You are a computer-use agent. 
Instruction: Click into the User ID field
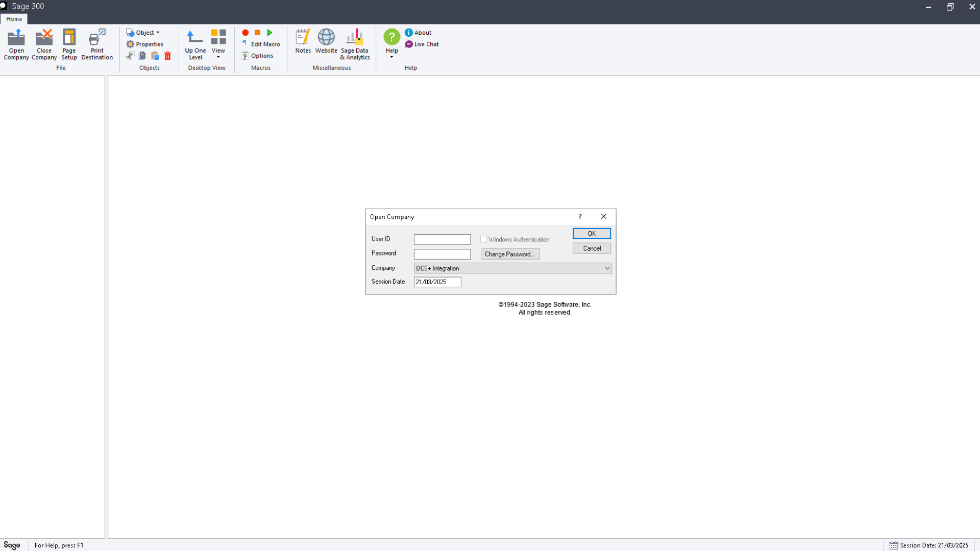[442, 239]
